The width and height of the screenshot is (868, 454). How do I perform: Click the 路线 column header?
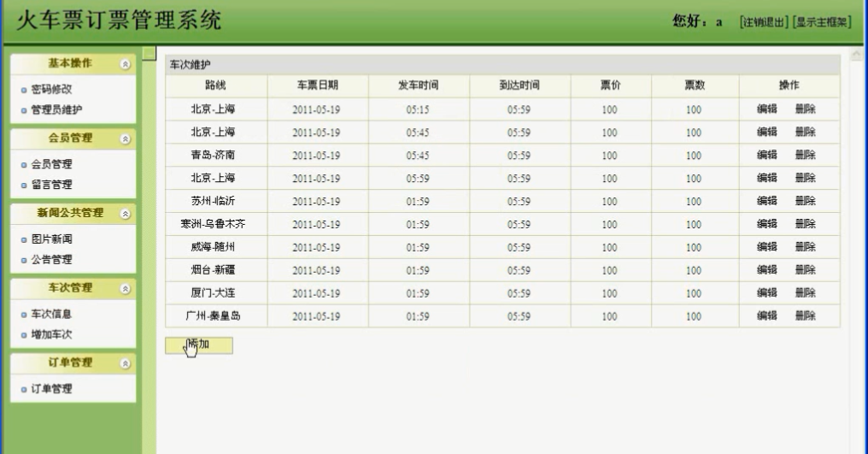click(x=216, y=85)
